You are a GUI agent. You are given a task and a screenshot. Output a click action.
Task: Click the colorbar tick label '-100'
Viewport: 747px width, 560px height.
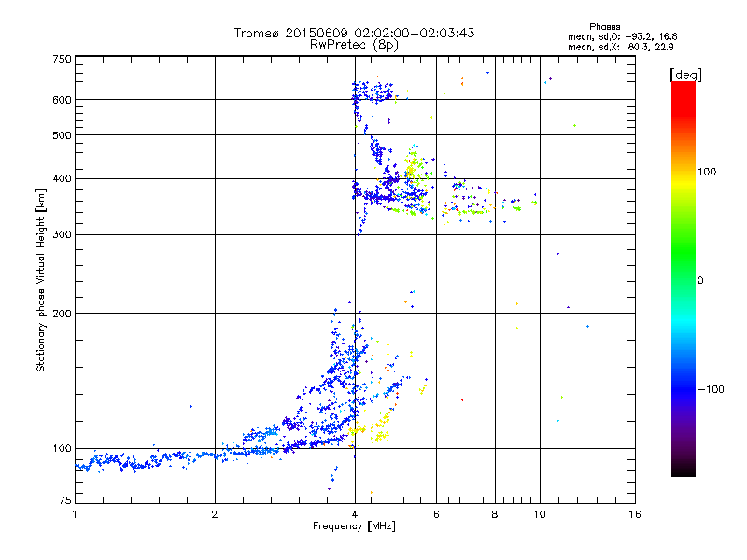click(711, 389)
